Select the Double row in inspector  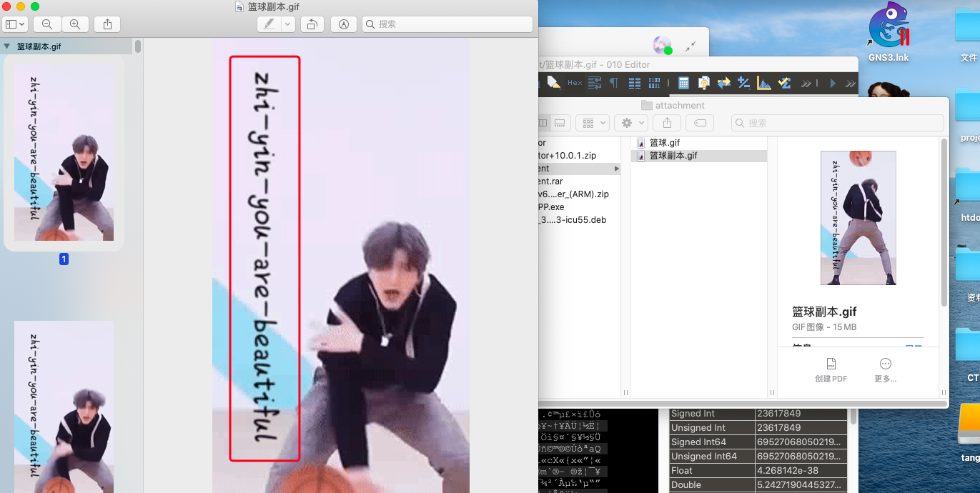[758, 485]
